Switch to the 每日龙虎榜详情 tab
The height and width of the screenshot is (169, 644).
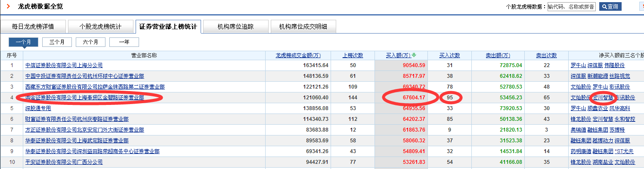[33, 27]
